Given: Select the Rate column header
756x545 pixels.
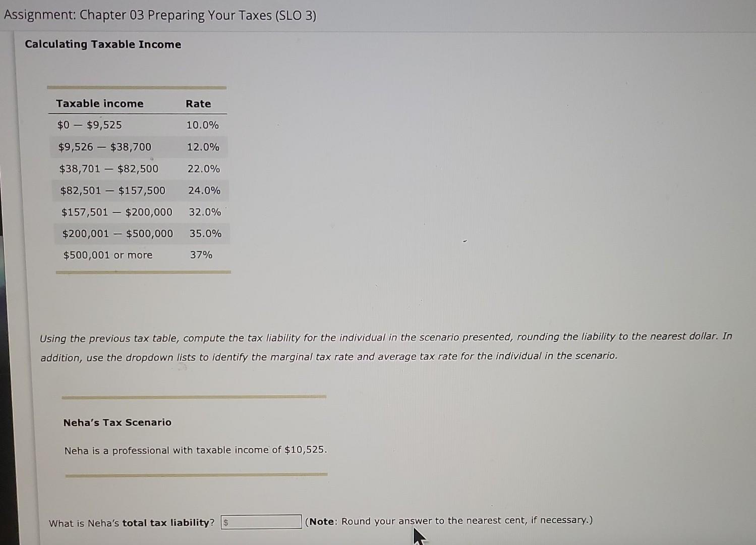Looking at the screenshot, I should click(x=198, y=103).
